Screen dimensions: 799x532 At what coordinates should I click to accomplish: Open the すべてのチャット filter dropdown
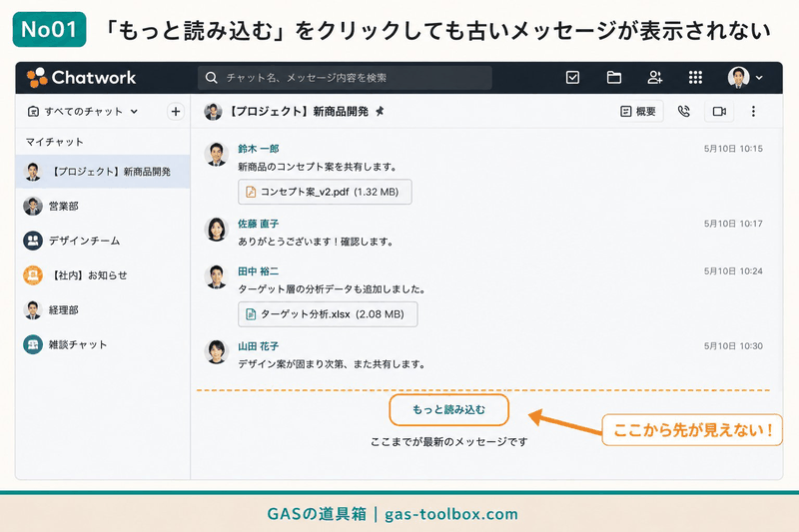(83, 111)
